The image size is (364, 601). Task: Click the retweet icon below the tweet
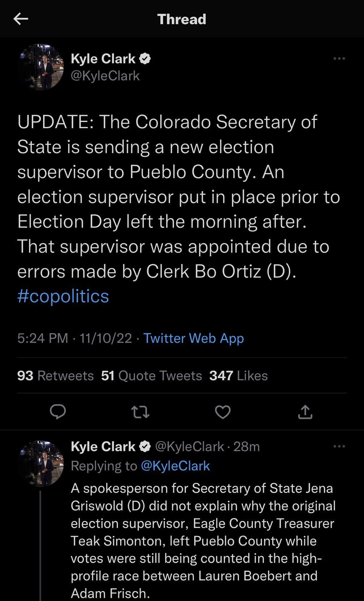pos(140,412)
